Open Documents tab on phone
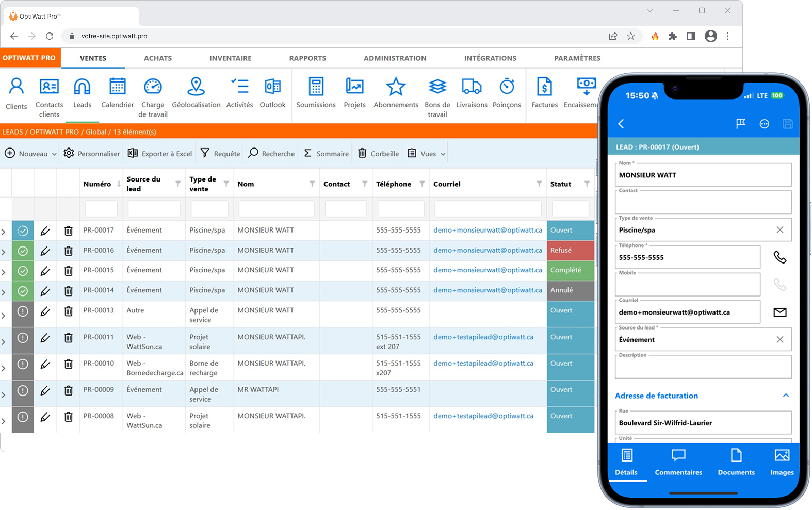 click(736, 463)
